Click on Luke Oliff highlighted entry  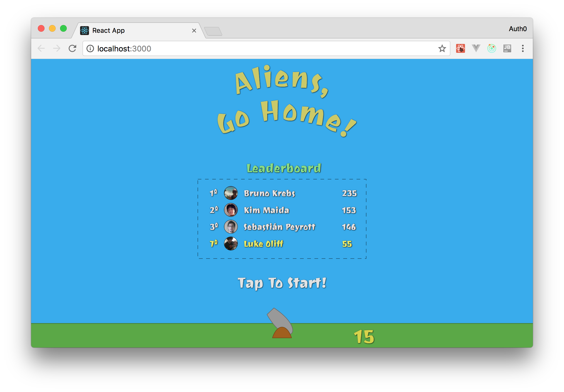[x=283, y=243]
